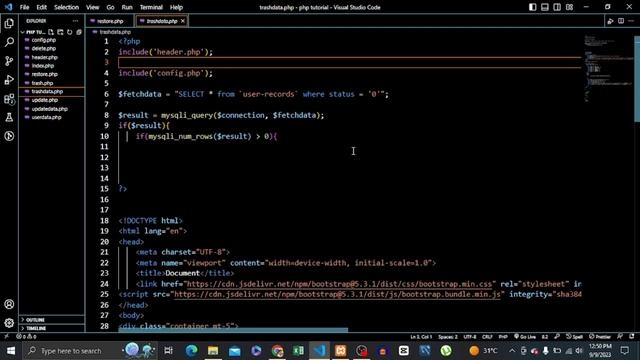Open the UTF-8 encoding selector

[470, 337]
